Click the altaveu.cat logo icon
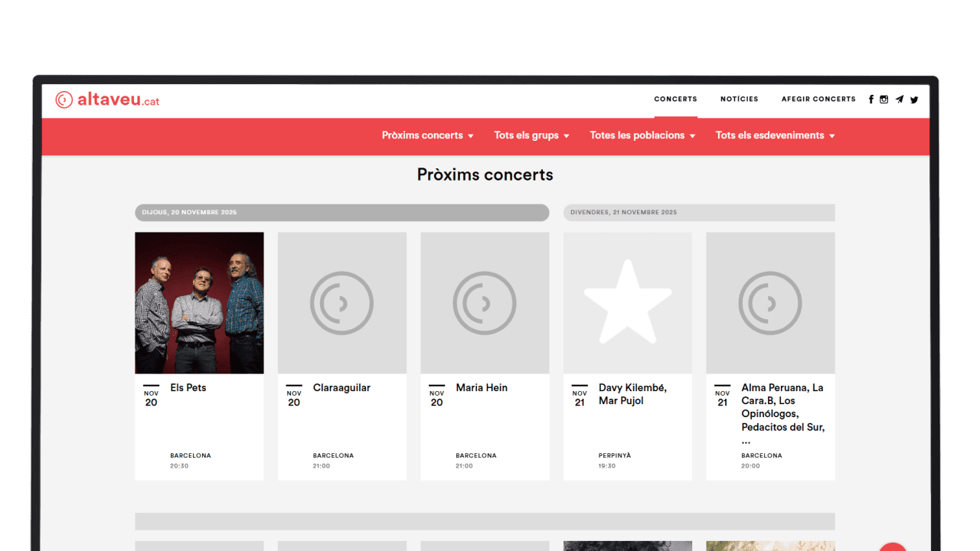This screenshot has height=551, width=980. pos(64,100)
